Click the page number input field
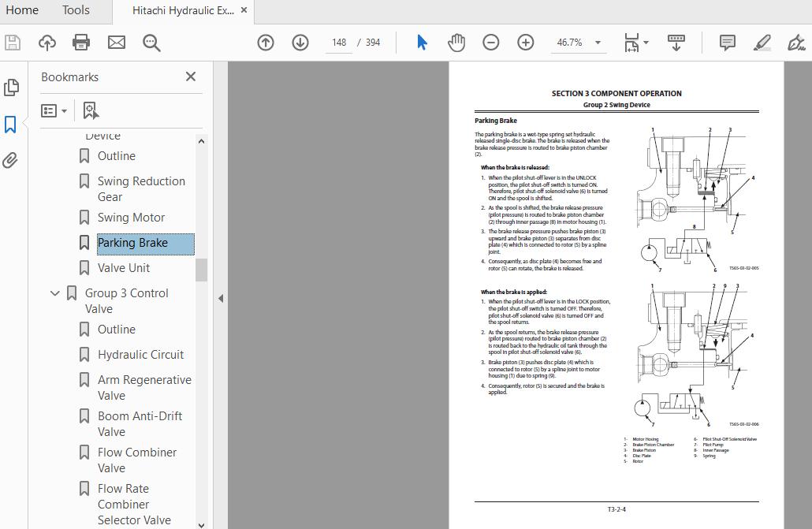This screenshot has width=812, height=529. tap(339, 43)
